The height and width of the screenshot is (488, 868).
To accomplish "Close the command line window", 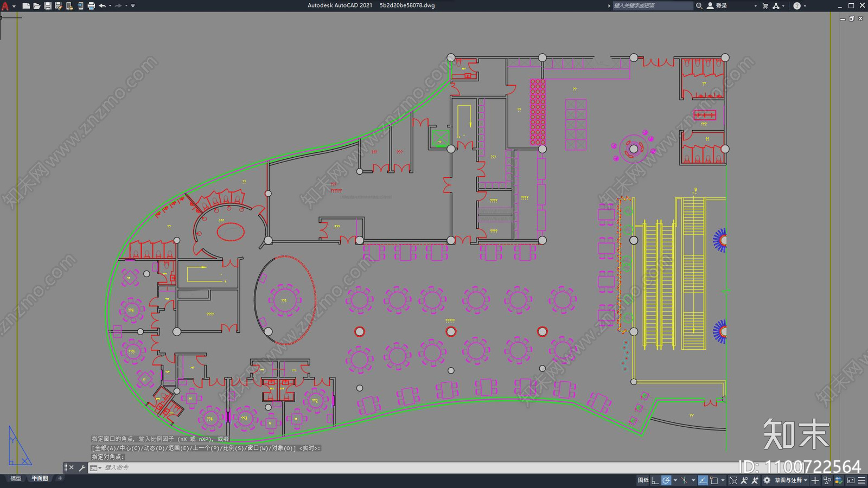I will tap(72, 467).
